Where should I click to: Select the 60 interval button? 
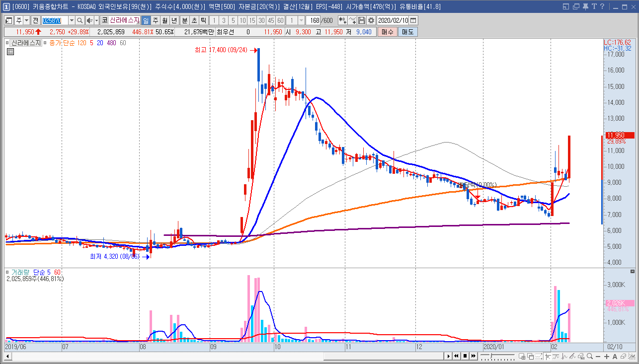click(280, 20)
